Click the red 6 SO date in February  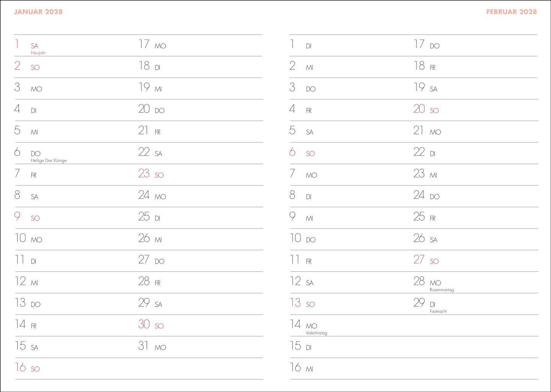click(x=302, y=152)
